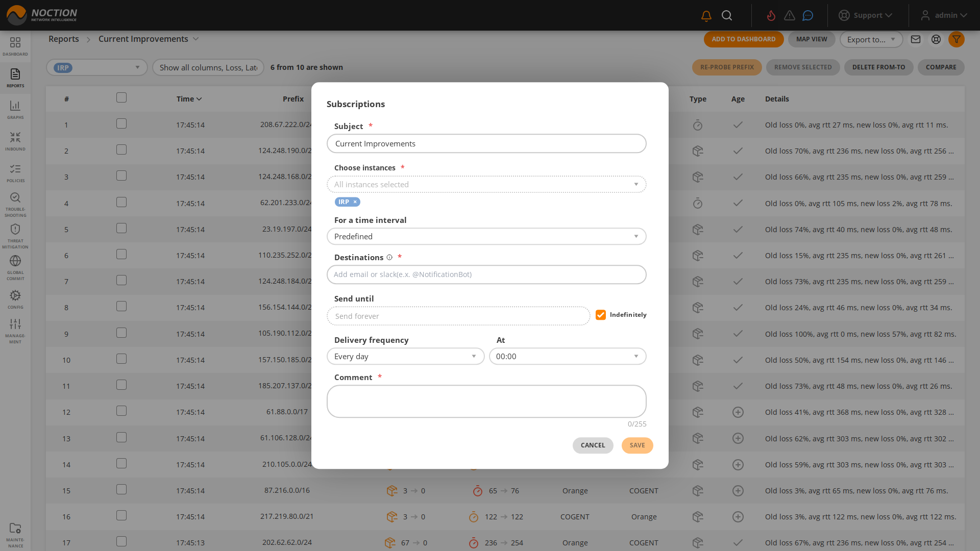Open the search magnifier icon
Image resolution: width=980 pixels, height=551 pixels.
727,16
